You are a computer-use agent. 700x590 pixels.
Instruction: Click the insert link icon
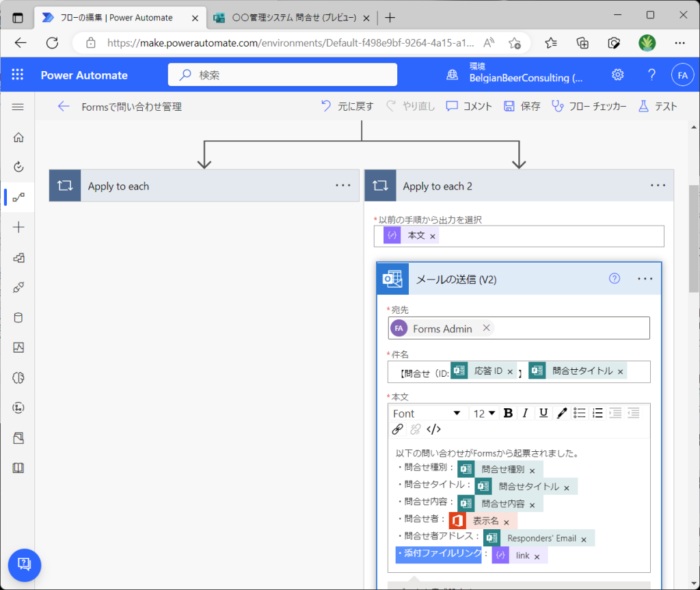[397, 429]
